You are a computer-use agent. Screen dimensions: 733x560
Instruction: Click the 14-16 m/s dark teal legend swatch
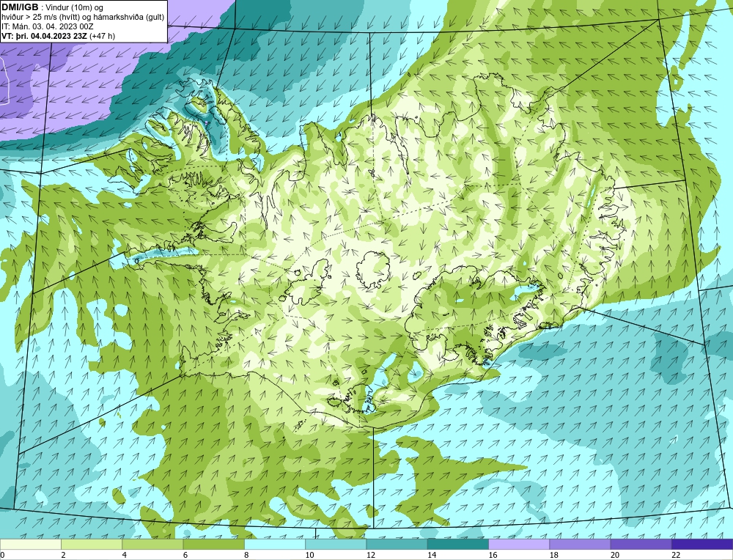click(457, 544)
